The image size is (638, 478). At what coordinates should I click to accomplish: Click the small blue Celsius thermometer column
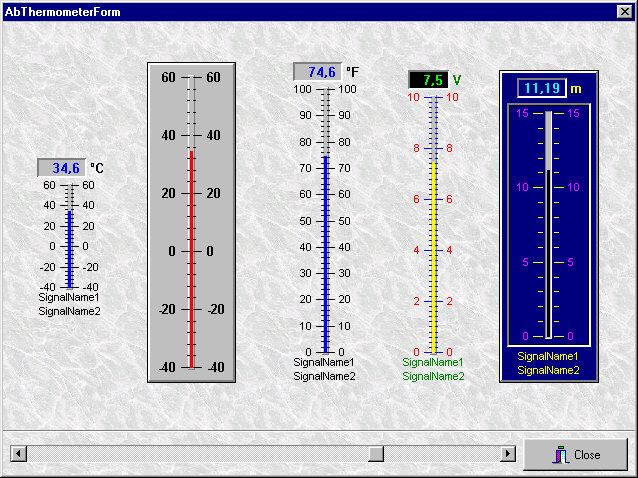(x=70, y=249)
